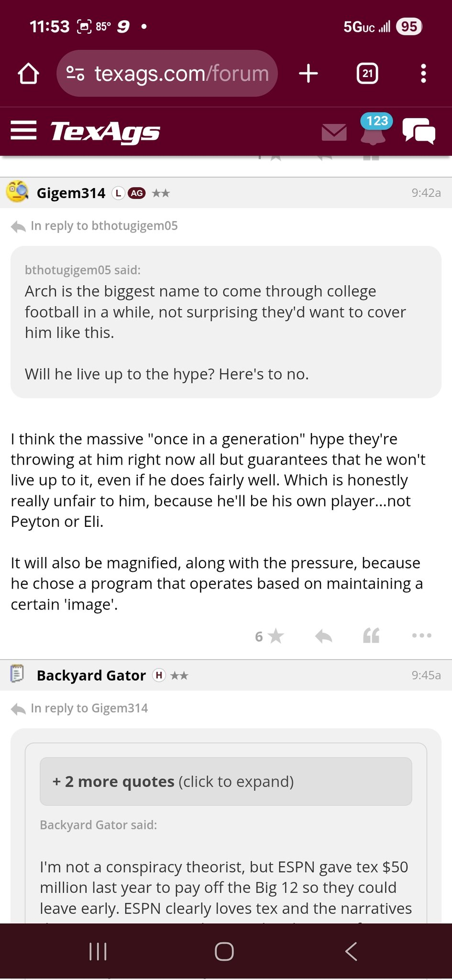Expand the 2 more quotes section
452x980 pixels.
(226, 781)
